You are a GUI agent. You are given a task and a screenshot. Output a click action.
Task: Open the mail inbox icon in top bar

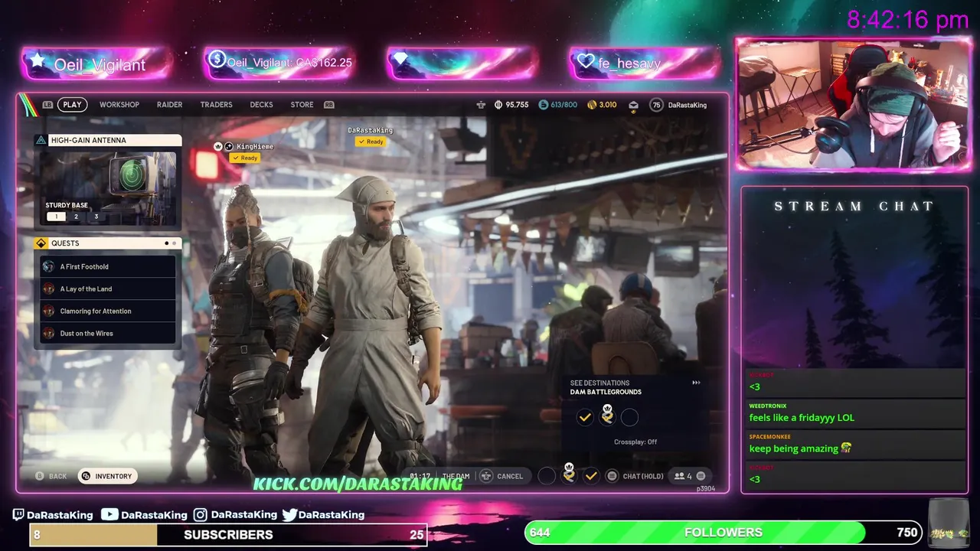[633, 105]
